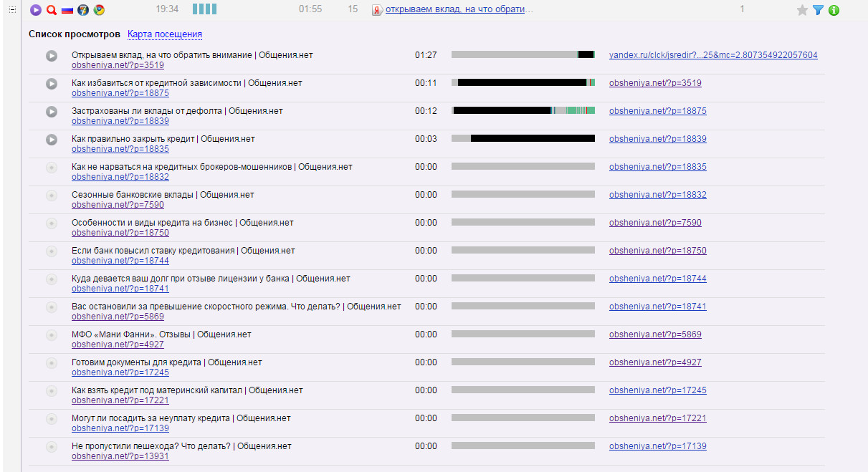
Task: Click the purple play visit icon in header
Action: pyautogui.click(x=36, y=10)
